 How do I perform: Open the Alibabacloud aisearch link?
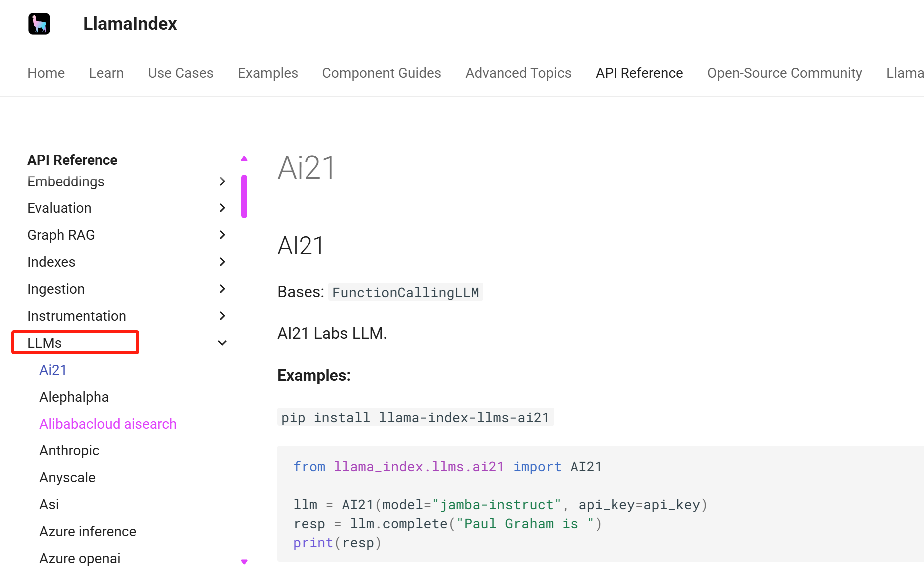coord(108,424)
